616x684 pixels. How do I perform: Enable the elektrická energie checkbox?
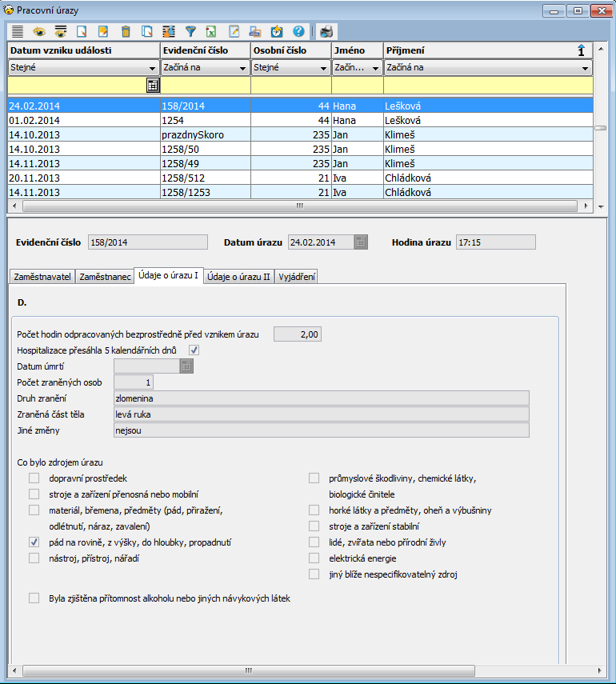tap(314, 558)
